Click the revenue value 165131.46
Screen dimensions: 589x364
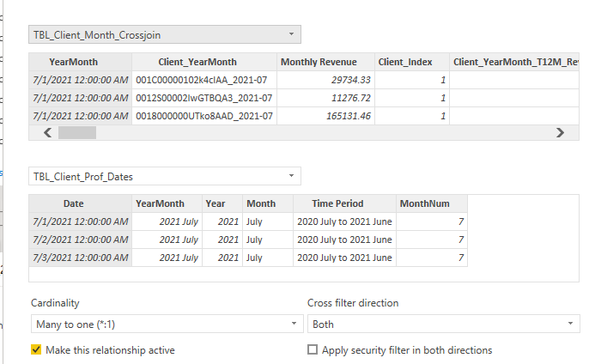click(x=325, y=116)
